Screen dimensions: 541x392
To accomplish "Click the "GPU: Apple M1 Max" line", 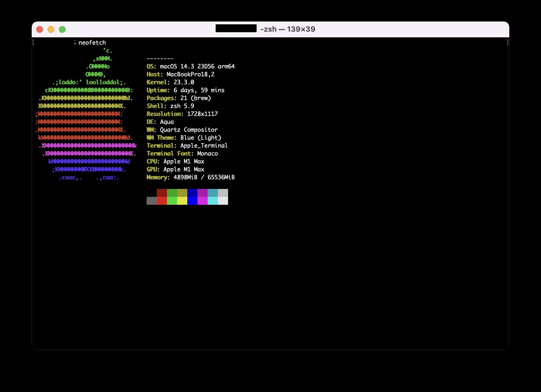I will pos(175,169).
